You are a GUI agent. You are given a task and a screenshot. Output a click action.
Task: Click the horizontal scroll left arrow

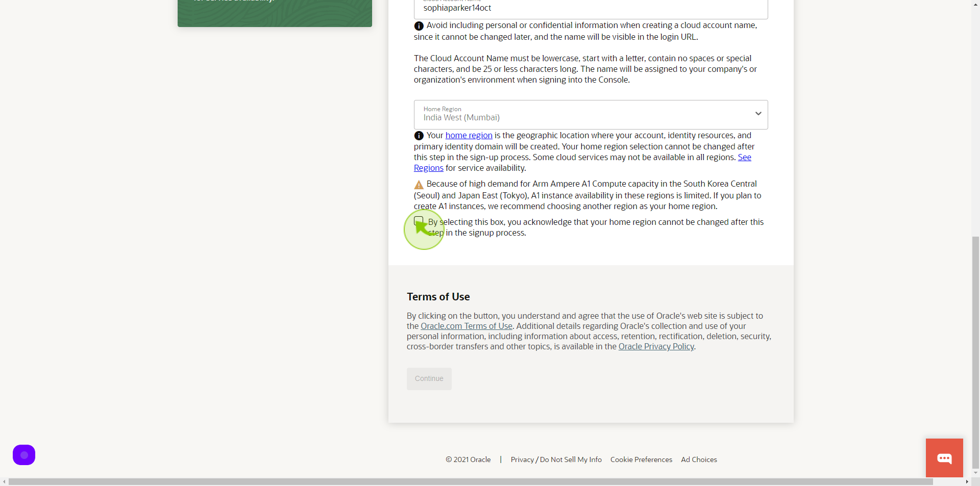(x=4, y=482)
